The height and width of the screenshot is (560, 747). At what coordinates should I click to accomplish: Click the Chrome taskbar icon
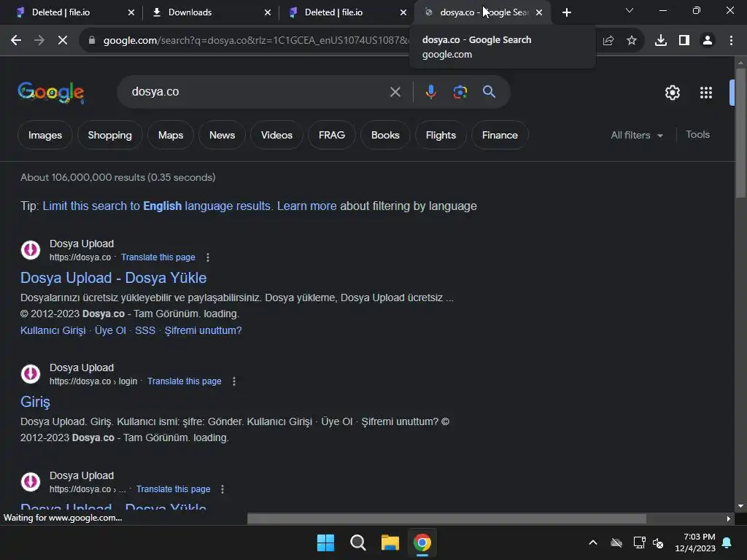[x=422, y=542]
